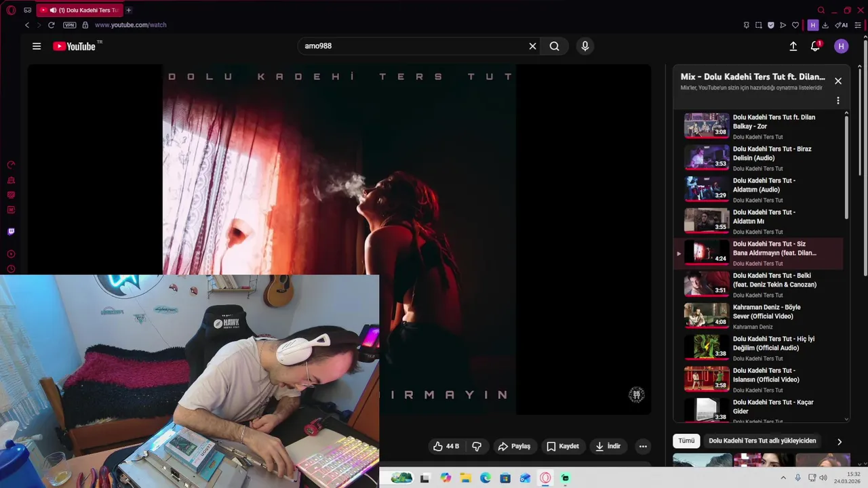Dislike the video
The height and width of the screenshot is (488, 868).
tap(477, 446)
